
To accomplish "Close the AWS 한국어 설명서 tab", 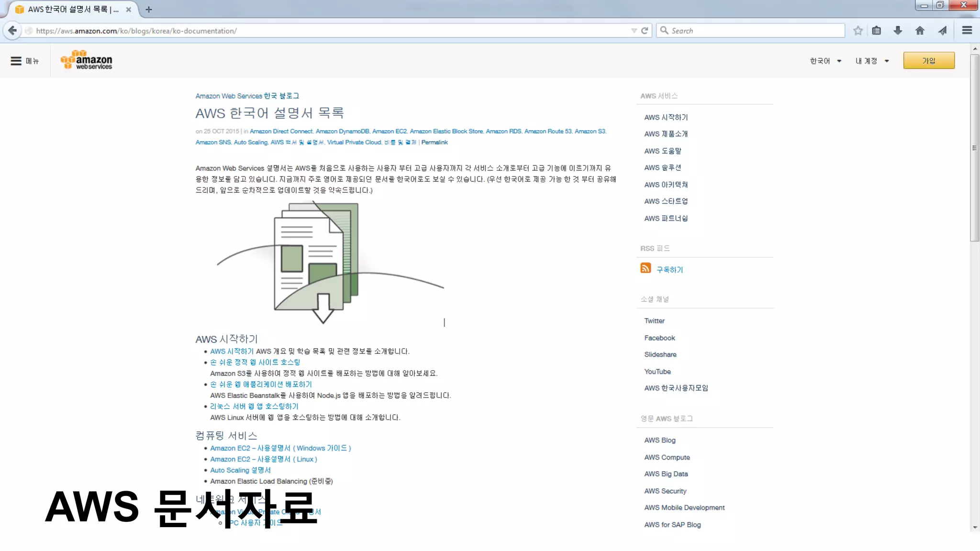I will tap(128, 10).
